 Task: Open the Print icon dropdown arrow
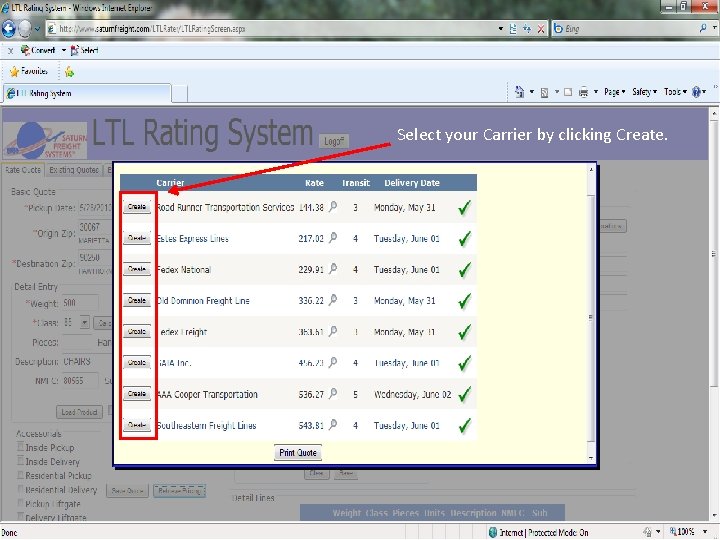pos(596,92)
